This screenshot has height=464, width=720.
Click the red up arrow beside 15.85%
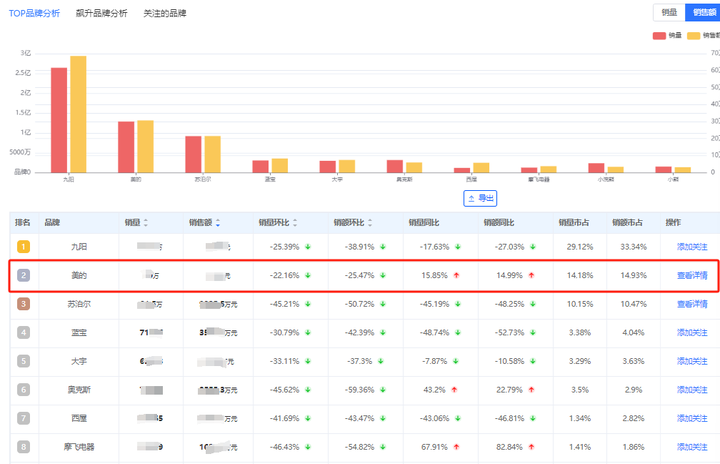pos(456,275)
